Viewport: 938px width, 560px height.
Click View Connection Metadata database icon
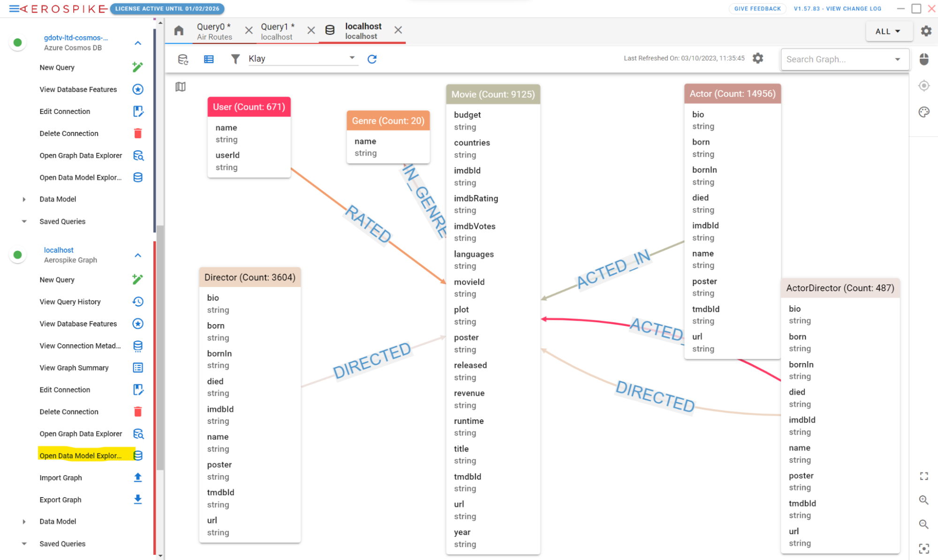(x=137, y=346)
